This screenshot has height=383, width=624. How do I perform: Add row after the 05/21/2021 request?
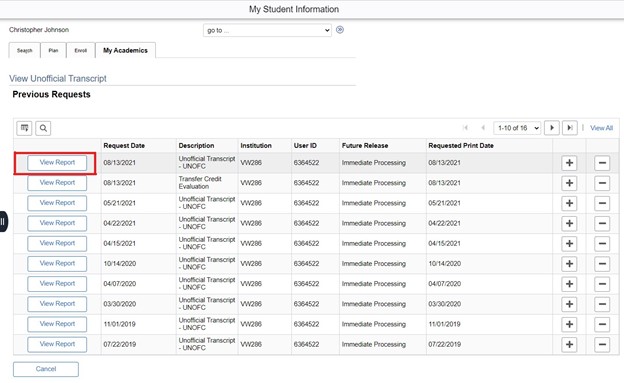coord(569,203)
